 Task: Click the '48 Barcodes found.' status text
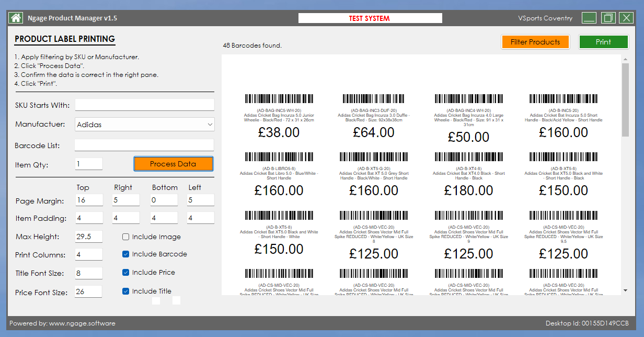pyautogui.click(x=252, y=46)
